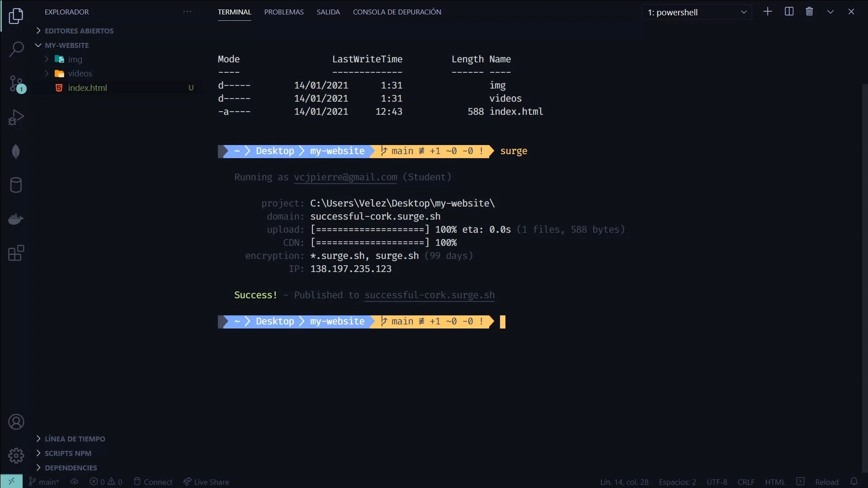The image size is (868, 488).
Task: Click Connect in status bar
Action: click(153, 482)
